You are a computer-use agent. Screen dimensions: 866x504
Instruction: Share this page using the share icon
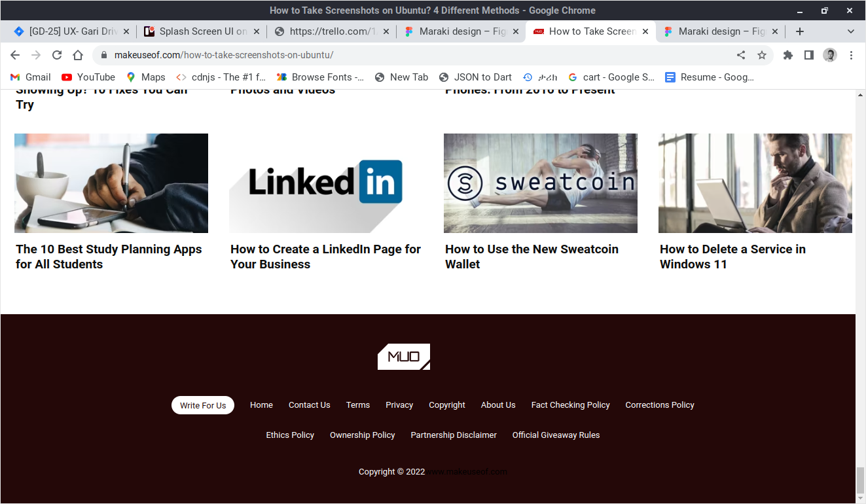click(741, 55)
